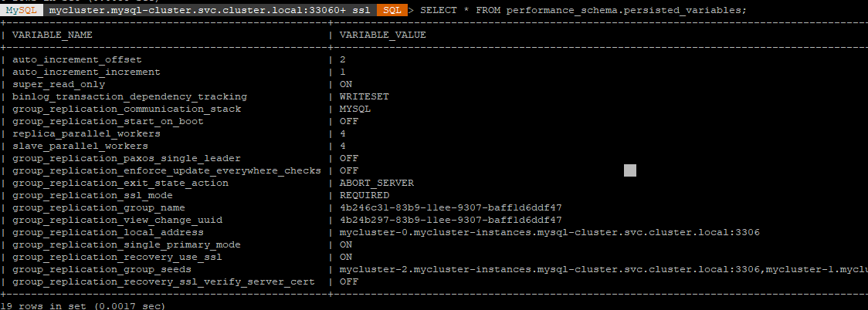Click the super_read_only row name
Screen dimensions: 868x310
point(59,85)
